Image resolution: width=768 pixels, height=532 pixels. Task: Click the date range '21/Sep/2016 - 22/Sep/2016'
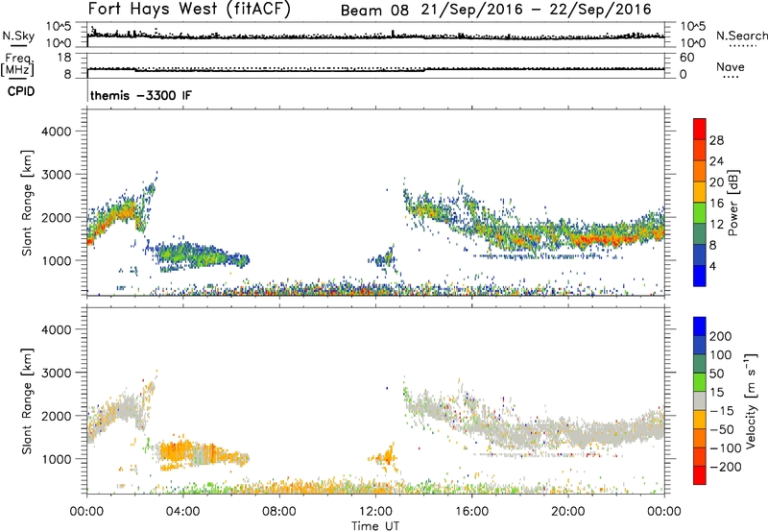coord(537,10)
